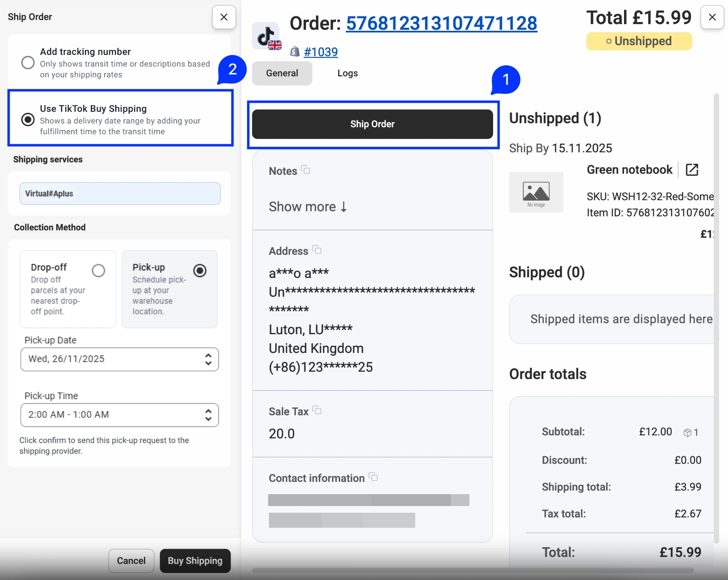
Task: Click the Shopify bag icon
Action: pos(295,52)
